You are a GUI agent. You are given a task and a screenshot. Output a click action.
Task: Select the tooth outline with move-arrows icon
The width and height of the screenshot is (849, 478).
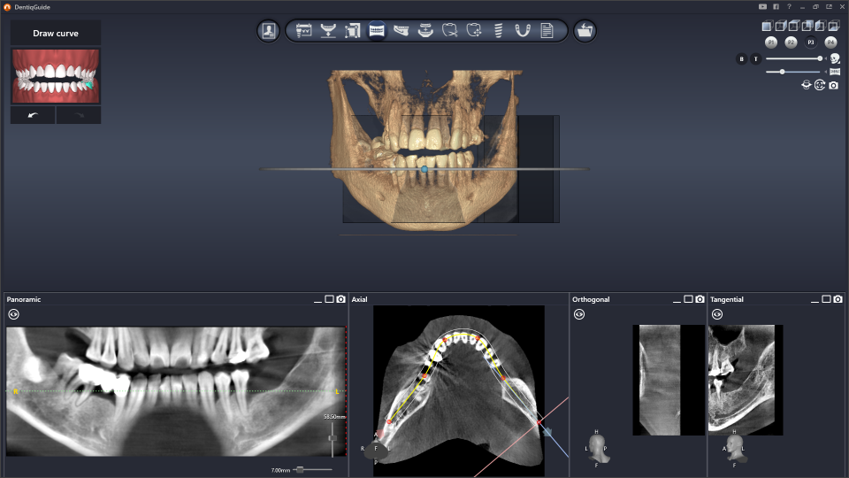point(474,30)
